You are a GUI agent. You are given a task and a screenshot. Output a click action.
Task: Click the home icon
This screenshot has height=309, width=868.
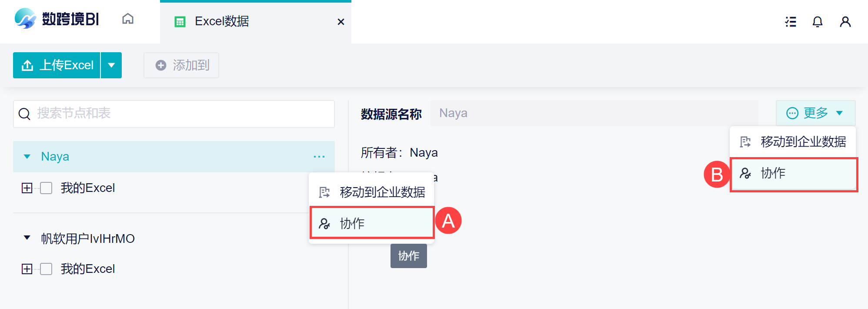click(128, 19)
